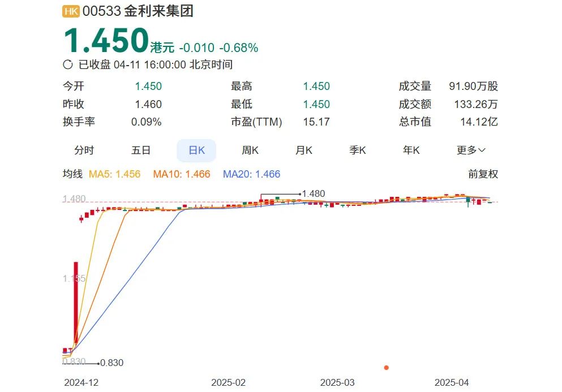Viewport: 562px width, 392px height.
Task: Expand the 更多 dropdown menu
Action: point(471,150)
